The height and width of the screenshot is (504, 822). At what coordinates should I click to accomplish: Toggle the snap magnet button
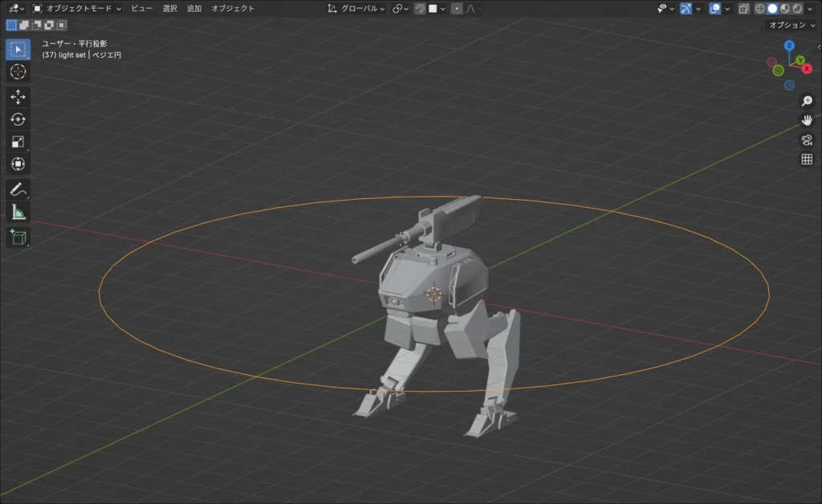point(420,9)
